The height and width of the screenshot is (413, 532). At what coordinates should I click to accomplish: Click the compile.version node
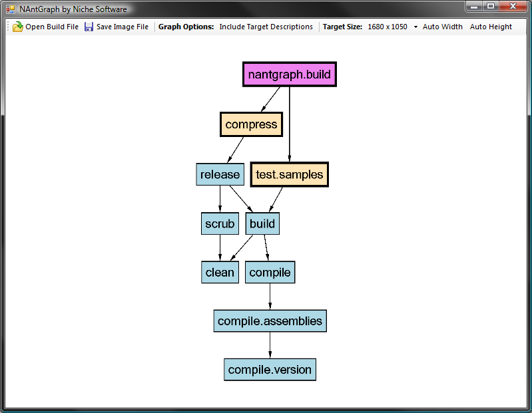pos(270,370)
